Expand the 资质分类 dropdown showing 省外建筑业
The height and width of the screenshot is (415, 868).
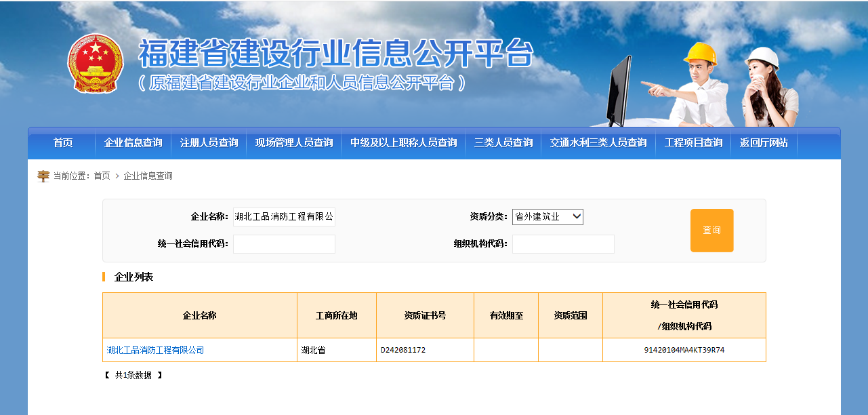tap(547, 217)
